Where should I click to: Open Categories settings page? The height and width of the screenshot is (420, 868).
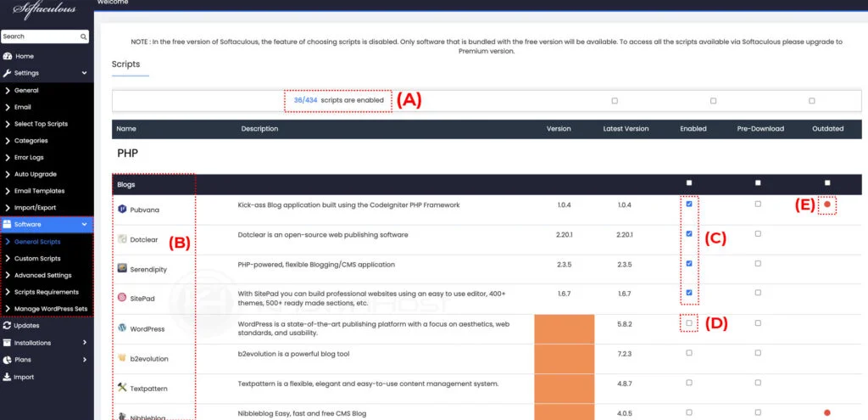[31, 141]
